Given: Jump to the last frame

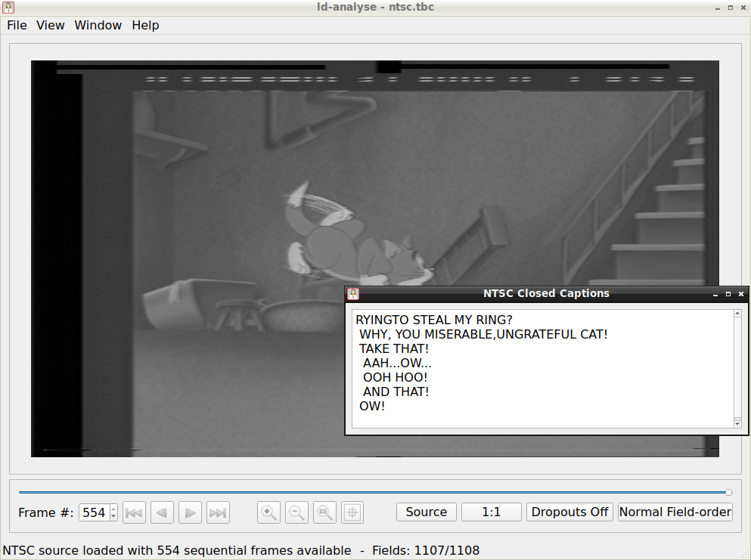Looking at the screenshot, I should (x=218, y=512).
